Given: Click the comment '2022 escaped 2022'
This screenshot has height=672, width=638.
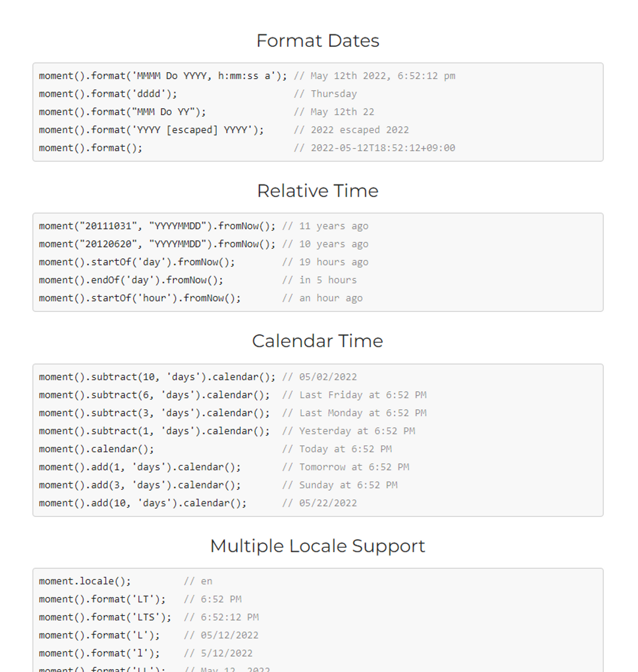Looking at the screenshot, I should coord(360,130).
